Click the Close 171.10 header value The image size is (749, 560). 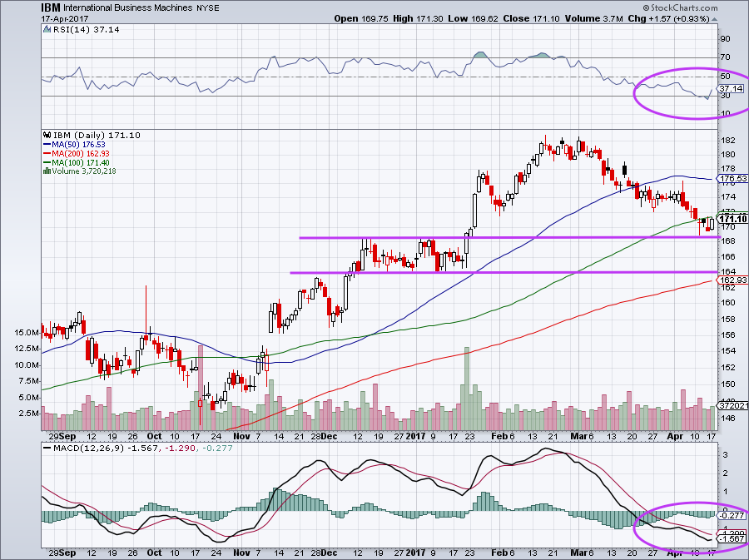point(532,18)
